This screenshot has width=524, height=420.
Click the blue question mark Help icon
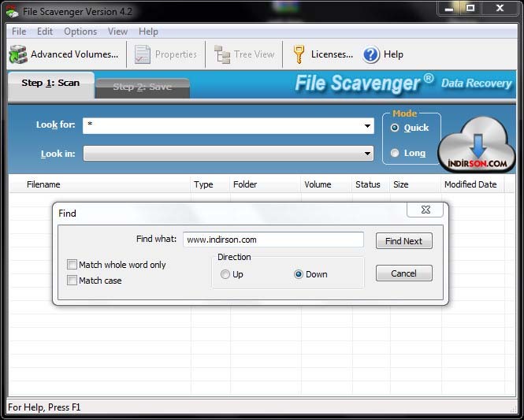tap(370, 54)
